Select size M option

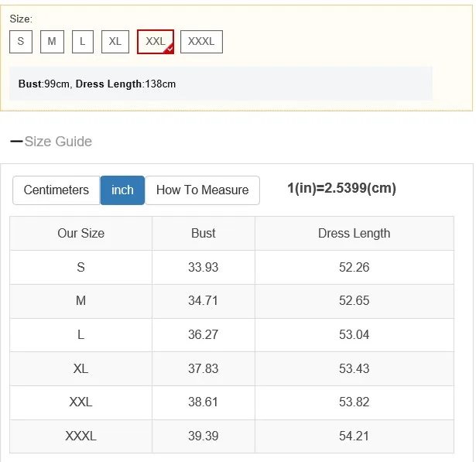click(52, 42)
